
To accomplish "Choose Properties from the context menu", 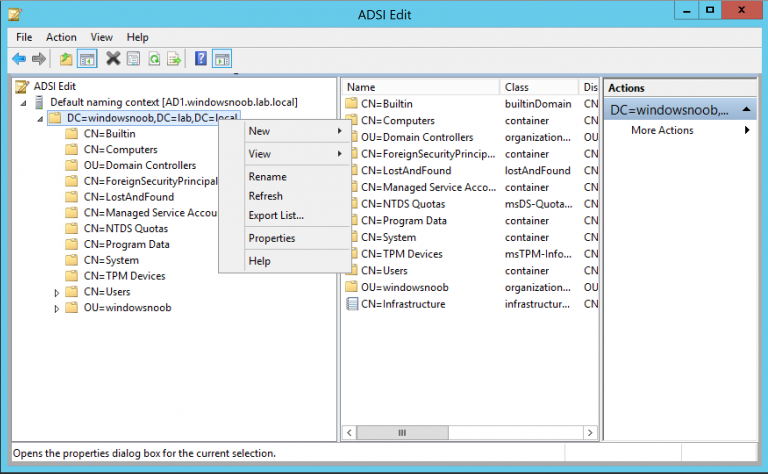I will coord(271,238).
